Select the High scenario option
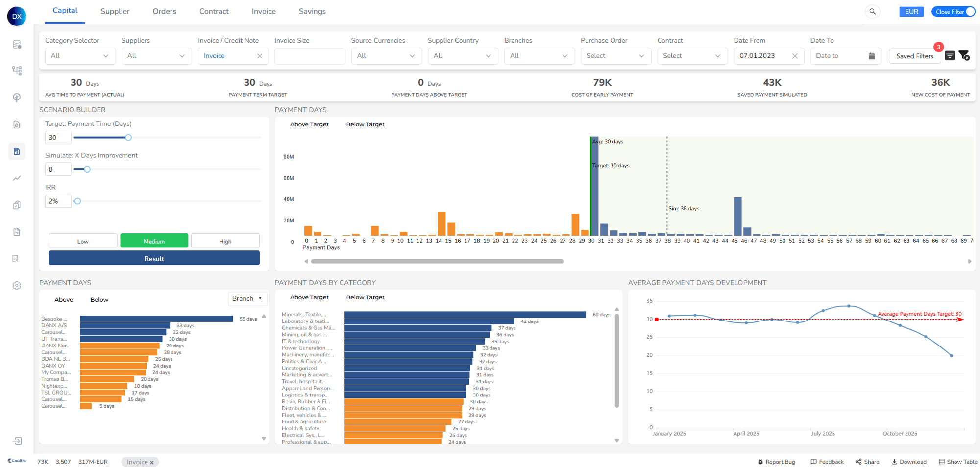 point(225,241)
